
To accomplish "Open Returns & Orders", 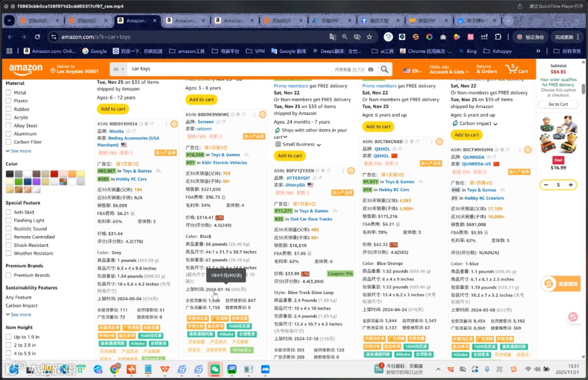I will pyautogui.click(x=487, y=69).
